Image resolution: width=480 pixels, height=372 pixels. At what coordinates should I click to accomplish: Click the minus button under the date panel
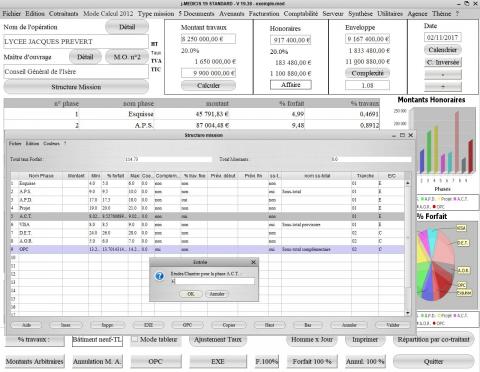point(443,86)
